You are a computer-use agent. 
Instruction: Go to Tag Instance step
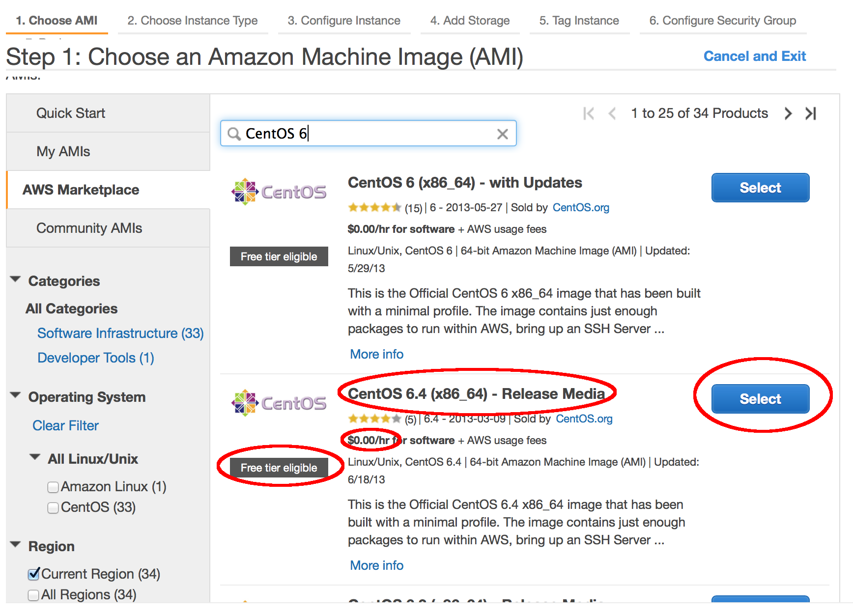(x=579, y=21)
